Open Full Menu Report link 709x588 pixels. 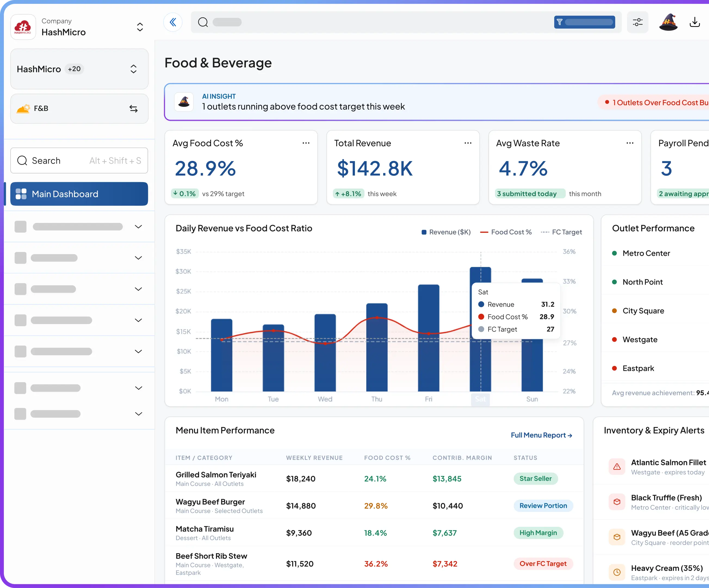[541, 435]
